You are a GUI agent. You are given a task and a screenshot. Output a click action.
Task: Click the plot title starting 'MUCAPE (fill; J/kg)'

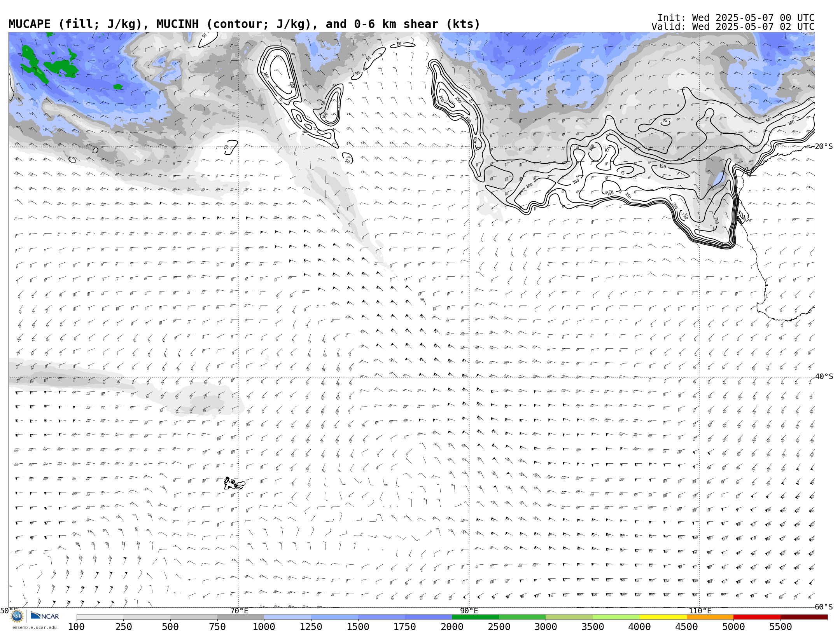pos(244,24)
